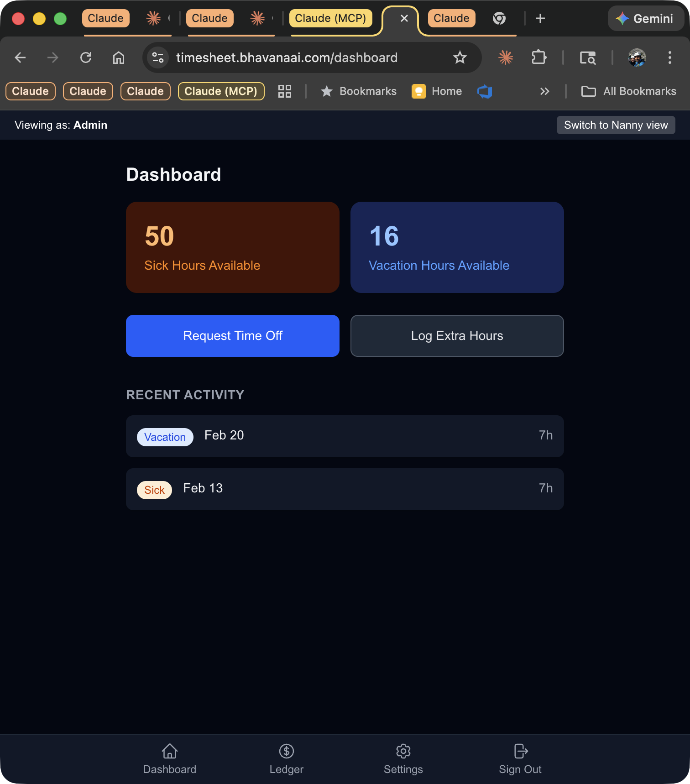
Task: Click the browser Home button
Action: (x=119, y=57)
